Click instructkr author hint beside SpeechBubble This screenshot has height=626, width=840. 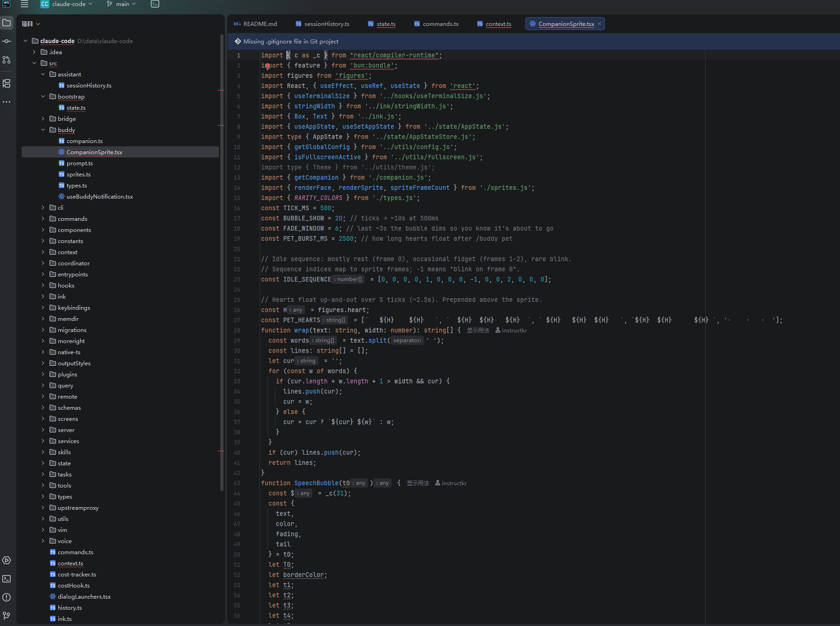[451, 483]
